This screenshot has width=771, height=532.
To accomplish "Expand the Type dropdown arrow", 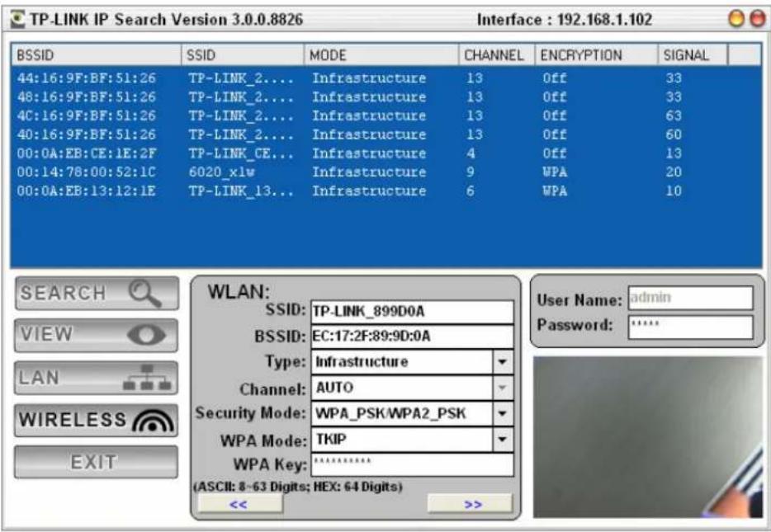I will (502, 362).
